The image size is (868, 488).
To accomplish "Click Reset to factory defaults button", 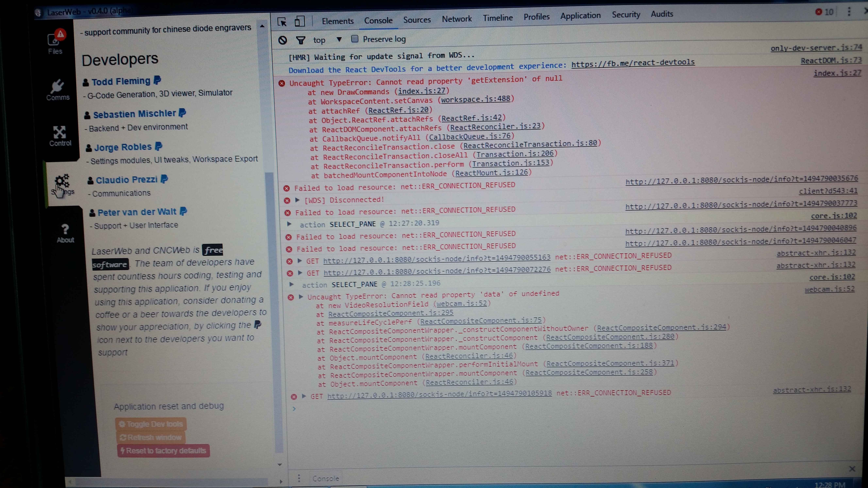I will (x=163, y=451).
